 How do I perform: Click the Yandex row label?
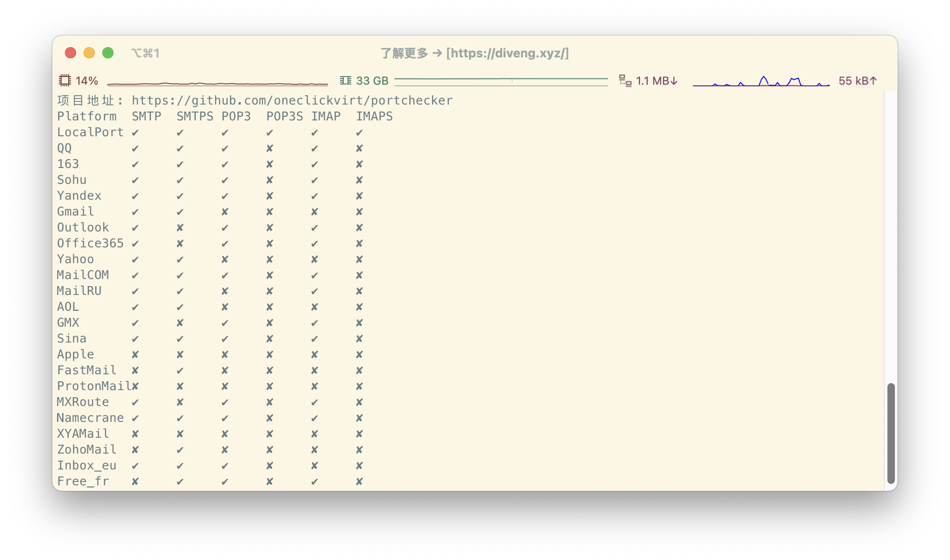tap(79, 196)
